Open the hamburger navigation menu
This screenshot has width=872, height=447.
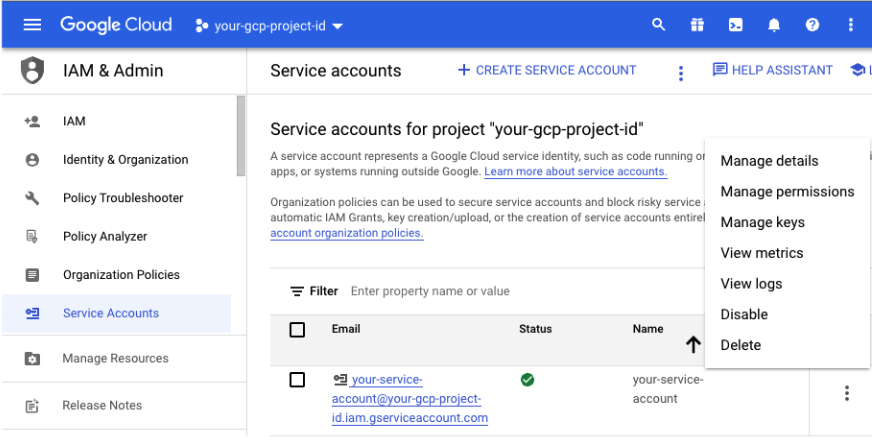pyautogui.click(x=32, y=25)
